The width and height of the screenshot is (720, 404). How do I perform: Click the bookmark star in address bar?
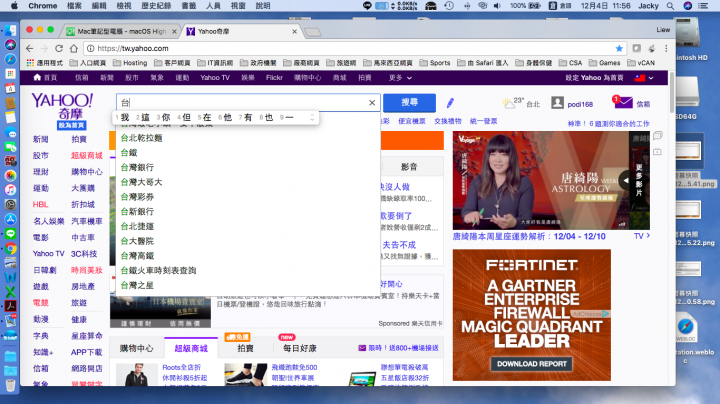pyautogui.click(x=619, y=48)
